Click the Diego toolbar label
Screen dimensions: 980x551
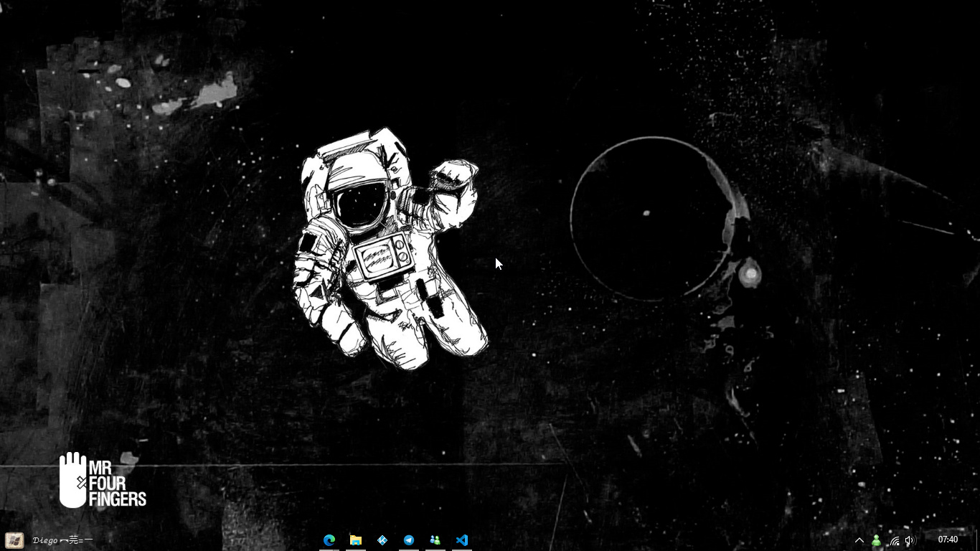point(63,540)
